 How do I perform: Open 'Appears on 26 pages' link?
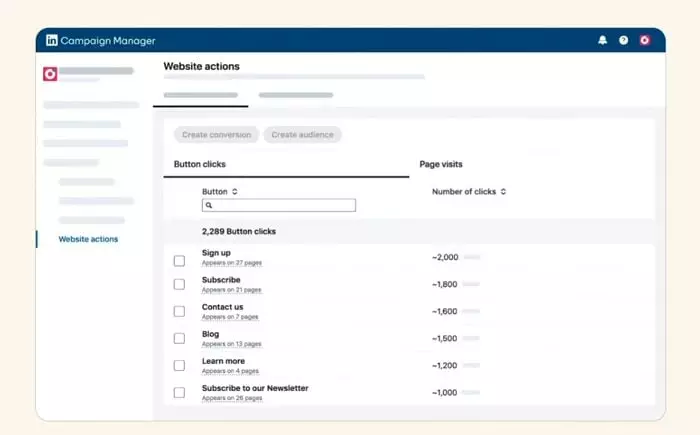(x=232, y=398)
